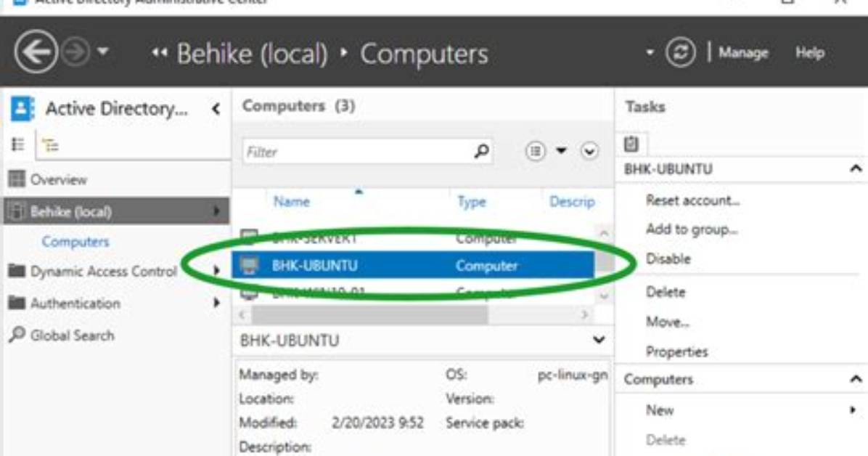Click the Descrip column header

click(x=572, y=201)
